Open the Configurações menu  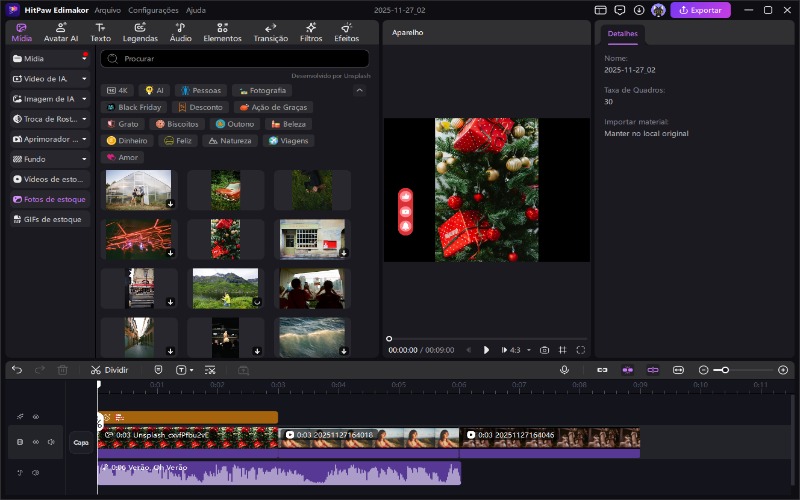click(x=153, y=10)
